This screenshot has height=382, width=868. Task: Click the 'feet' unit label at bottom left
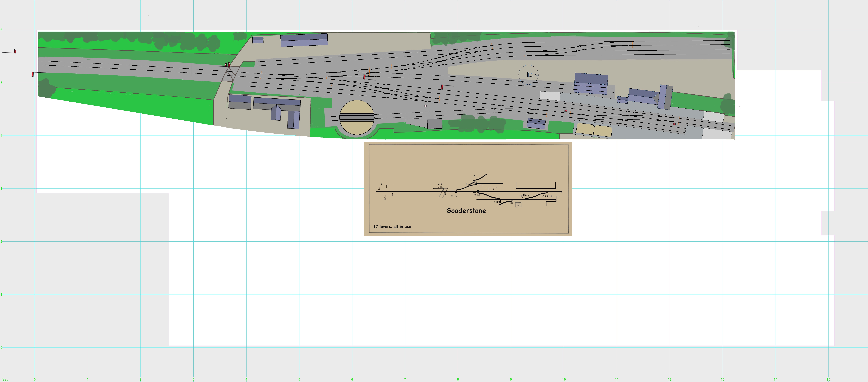(x=4, y=379)
